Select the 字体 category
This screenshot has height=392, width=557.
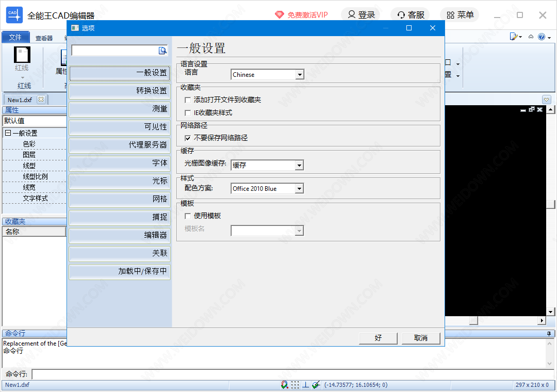120,163
